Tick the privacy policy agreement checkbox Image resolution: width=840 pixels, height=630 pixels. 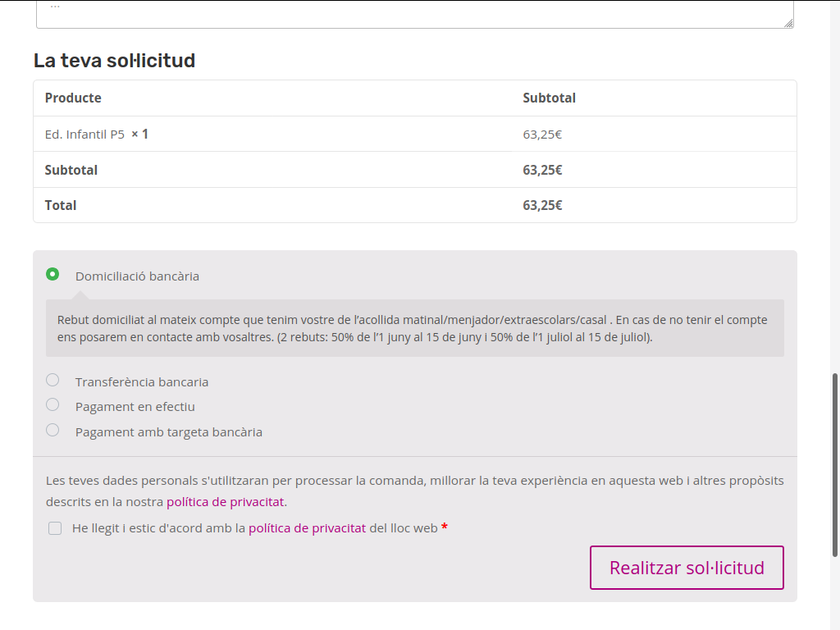tap(55, 528)
